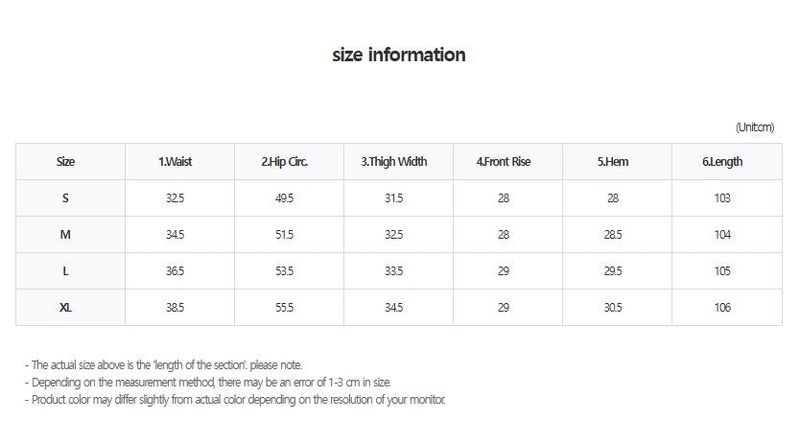The width and height of the screenshot is (800, 441).
Task: Click the note about measurement error of 1-3 cm
Action: click(x=208, y=382)
